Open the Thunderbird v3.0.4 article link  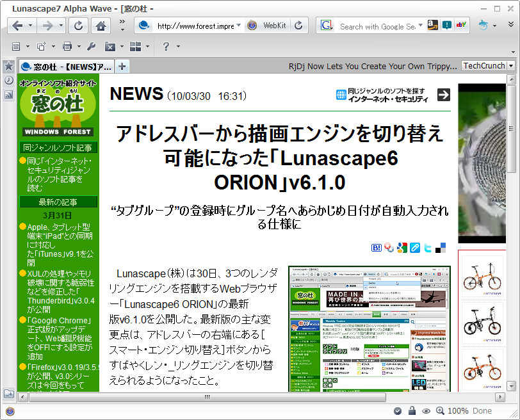click(61, 292)
